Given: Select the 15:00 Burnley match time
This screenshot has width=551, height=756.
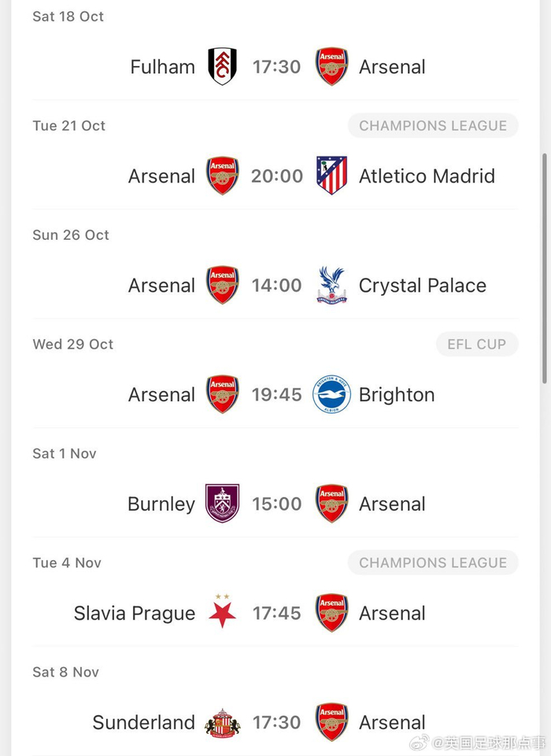Looking at the screenshot, I should pos(277,503).
